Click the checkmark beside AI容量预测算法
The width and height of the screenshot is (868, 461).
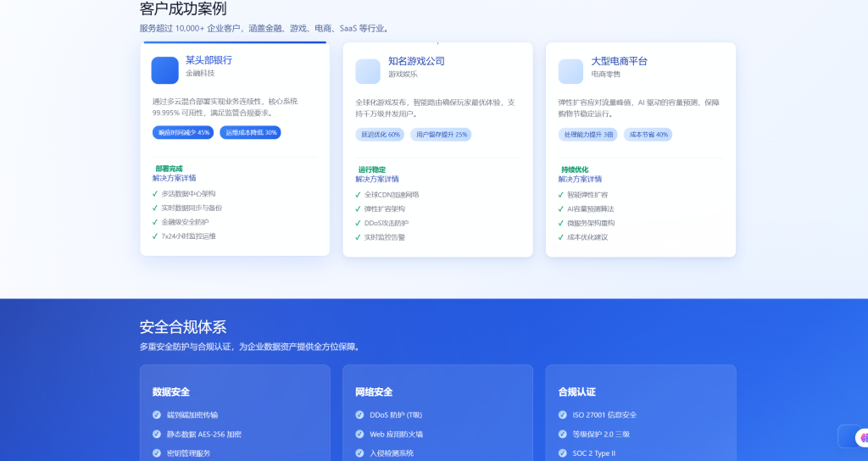coord(561,209)
